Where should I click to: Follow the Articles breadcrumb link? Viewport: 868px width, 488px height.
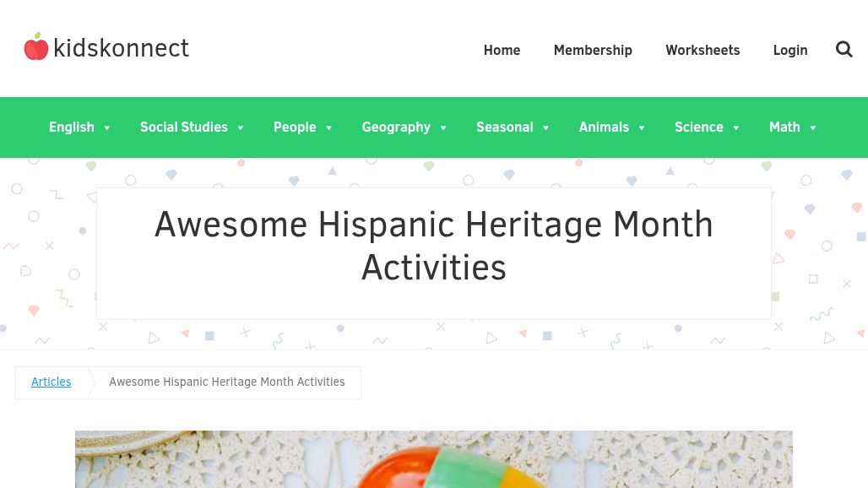coord(51,382)
